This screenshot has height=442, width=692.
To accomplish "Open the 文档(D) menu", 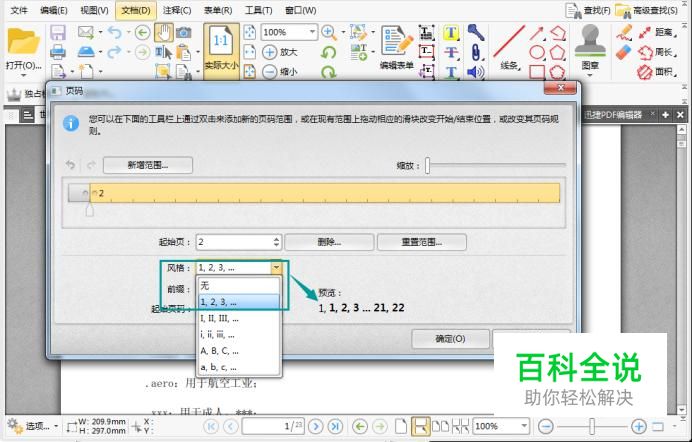I will pos(135,10).
